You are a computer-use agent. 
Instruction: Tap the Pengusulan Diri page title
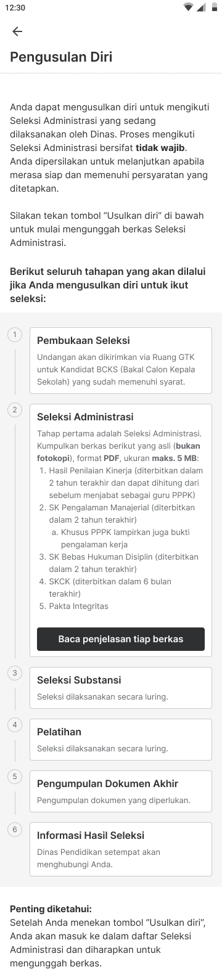pos(61,57)
